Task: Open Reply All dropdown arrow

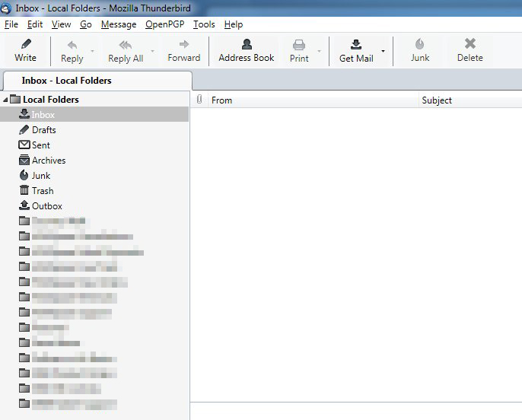Action: [152, 51]
